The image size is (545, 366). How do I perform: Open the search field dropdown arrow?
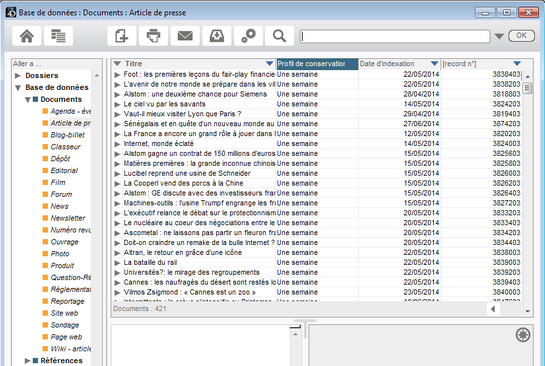click(x=499, y=36)
